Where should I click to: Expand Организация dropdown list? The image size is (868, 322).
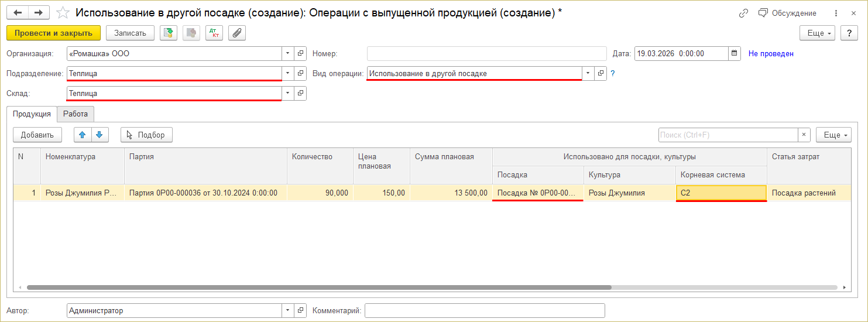[x=287, y=54]
